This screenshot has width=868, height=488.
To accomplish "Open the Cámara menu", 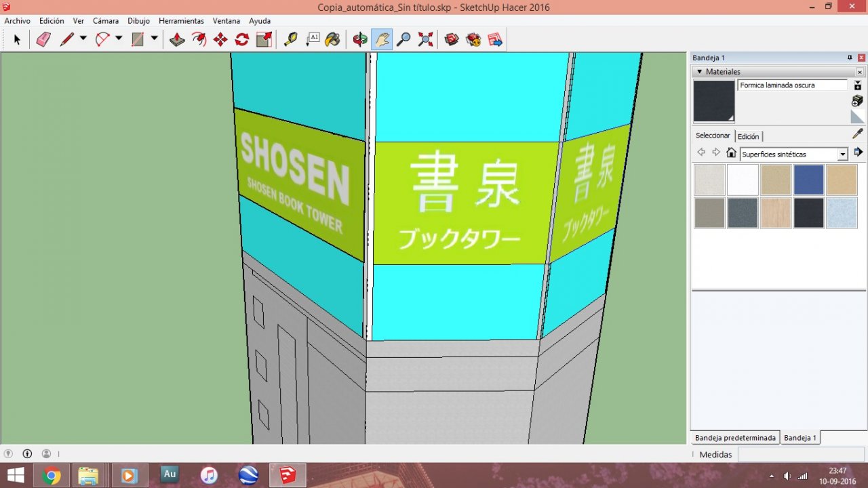I will click(106, 21).
